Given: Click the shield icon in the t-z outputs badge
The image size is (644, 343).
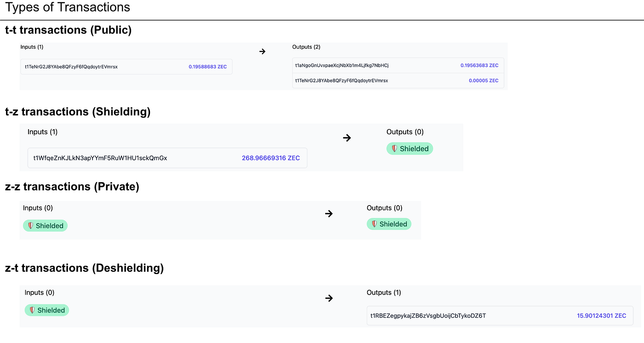Looking at the screenshot, I should [395, 149].
